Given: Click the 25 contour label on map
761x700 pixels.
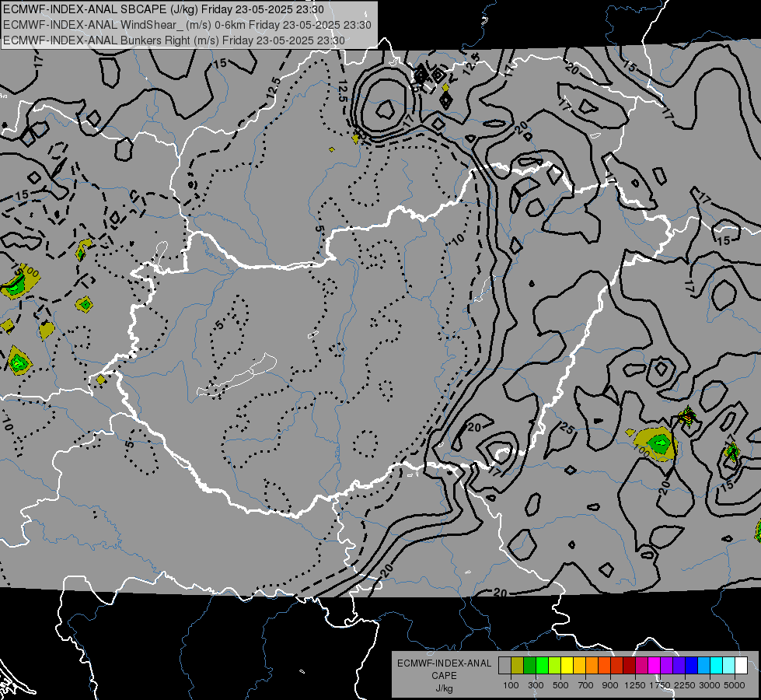Looking at the screenshot, I should (567, 428).
